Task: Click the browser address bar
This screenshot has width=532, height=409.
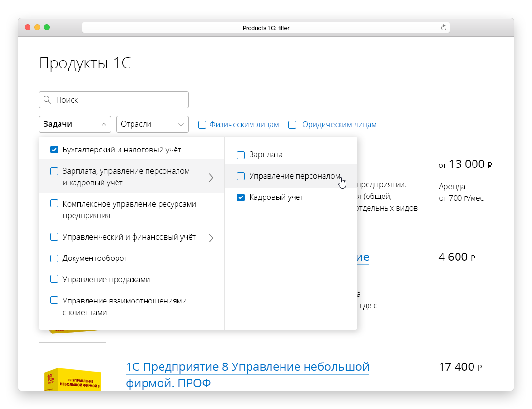Action: (266, 28)
